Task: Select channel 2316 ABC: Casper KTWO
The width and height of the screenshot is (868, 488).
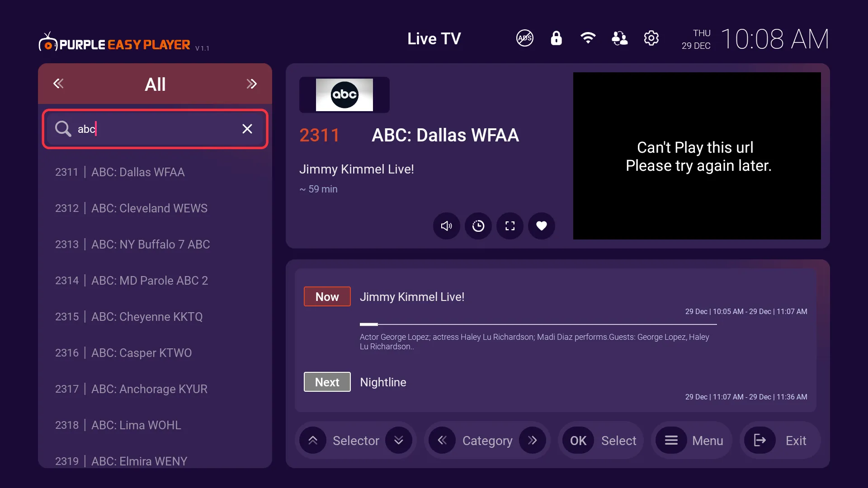Action: tap(155, 353)
